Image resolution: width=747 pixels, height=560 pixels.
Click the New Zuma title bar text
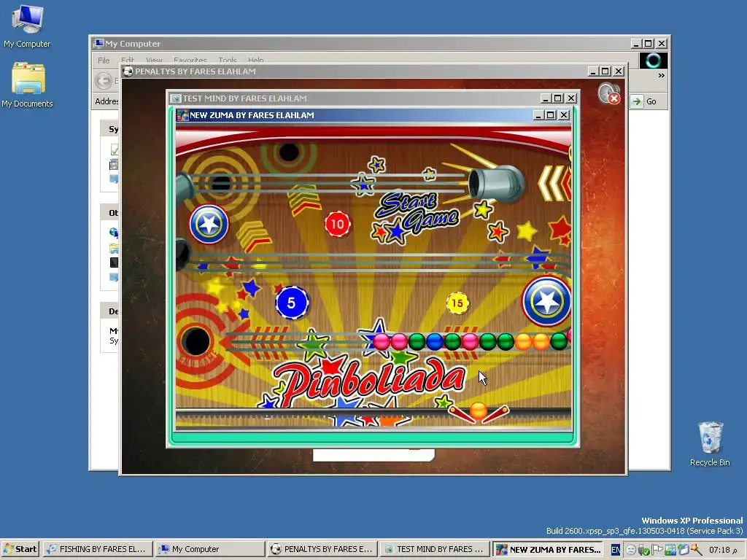(x=252, y=115)
